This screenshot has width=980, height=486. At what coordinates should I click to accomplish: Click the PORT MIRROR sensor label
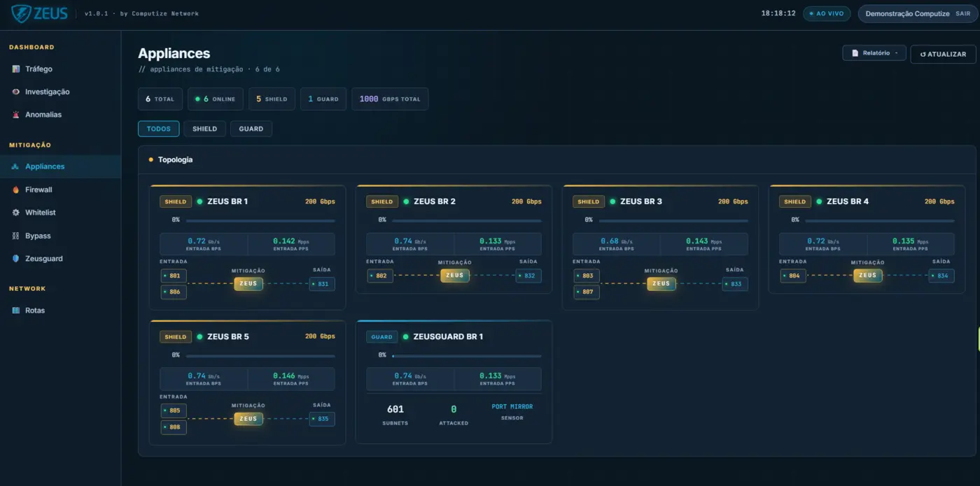coord(512,407)
